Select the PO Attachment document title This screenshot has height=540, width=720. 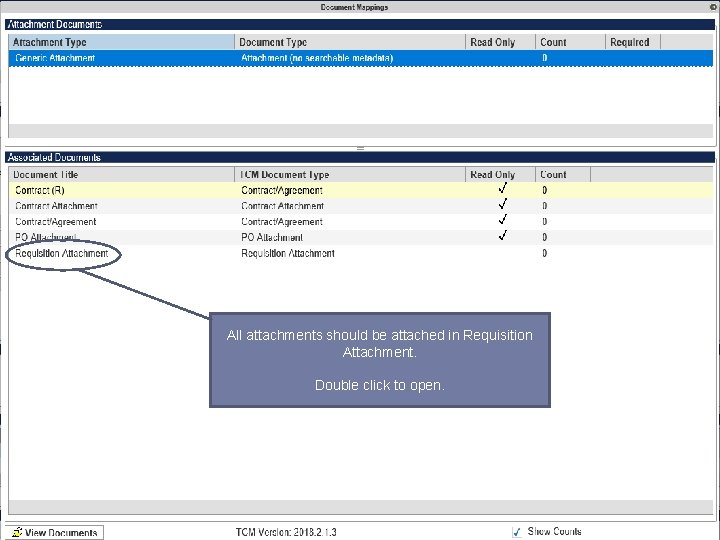click(x=45, y=237)
